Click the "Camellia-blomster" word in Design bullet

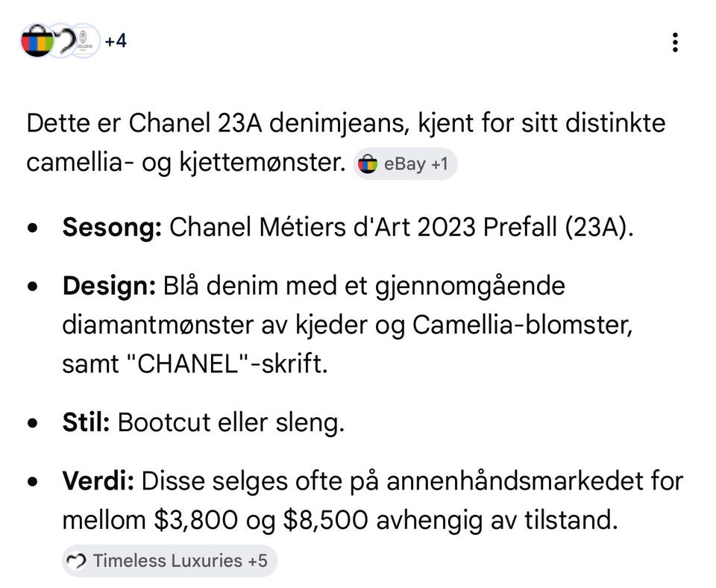522,325
